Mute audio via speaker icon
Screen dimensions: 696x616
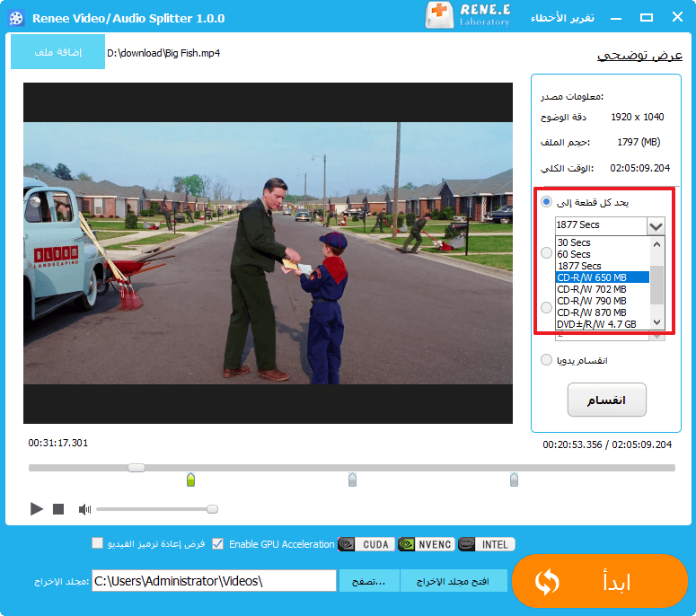[x=84, y=509]
